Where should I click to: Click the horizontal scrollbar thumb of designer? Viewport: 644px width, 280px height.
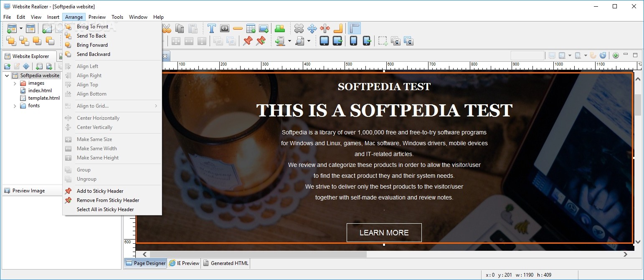[258, 254]
